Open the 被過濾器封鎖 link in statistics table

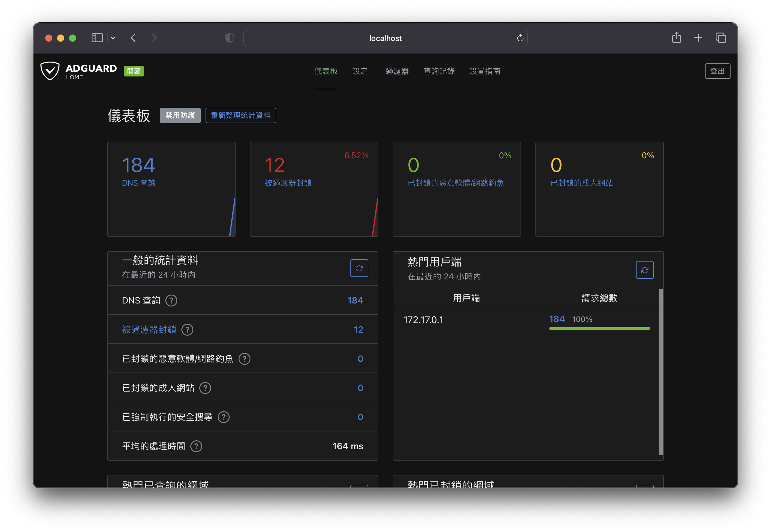tap(149, 330)
